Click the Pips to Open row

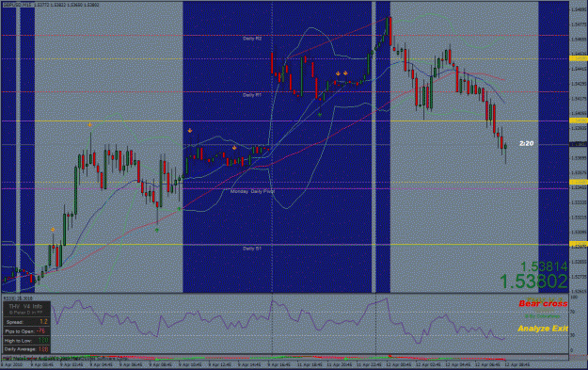point(26,331)
